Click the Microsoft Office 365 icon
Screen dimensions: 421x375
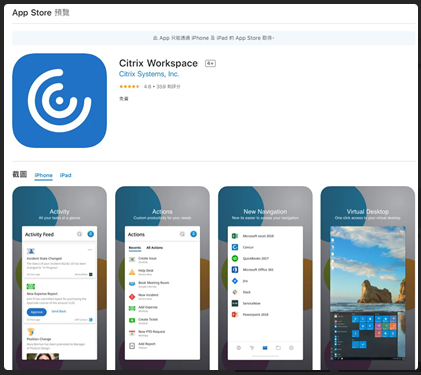235,269
